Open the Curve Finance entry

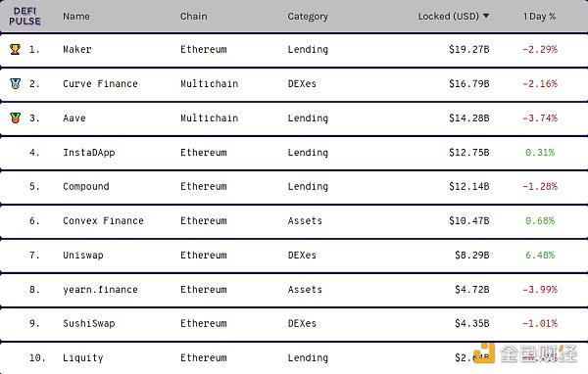(x=100, y=83)
